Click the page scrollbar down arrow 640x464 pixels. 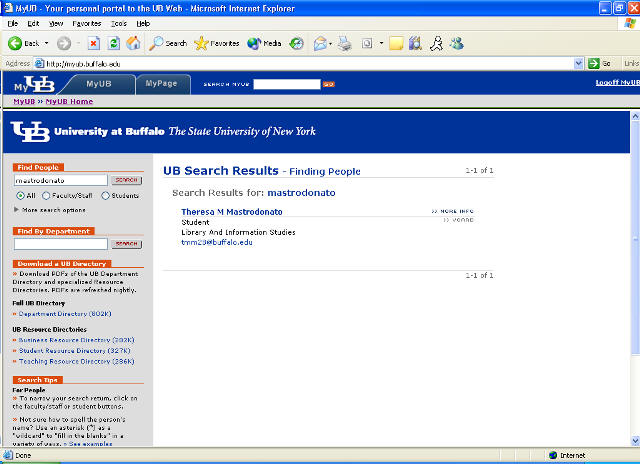point(635,441)
